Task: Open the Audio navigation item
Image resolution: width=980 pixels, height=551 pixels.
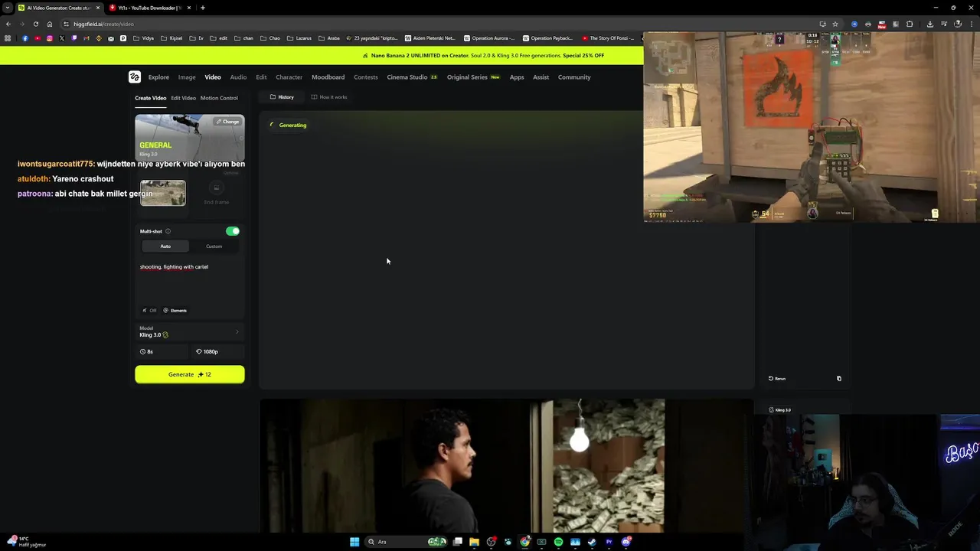Action: pos(238,77)
